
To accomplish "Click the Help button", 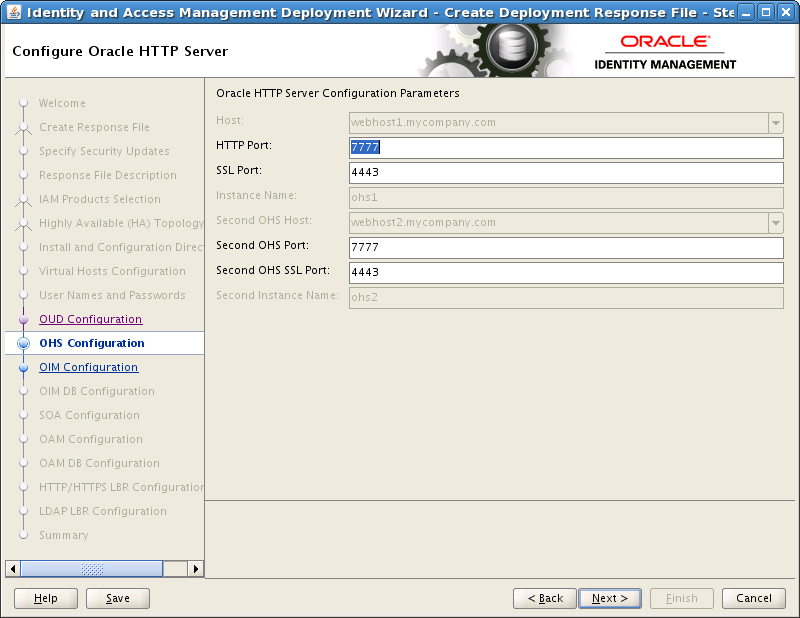I will [46, 598].
